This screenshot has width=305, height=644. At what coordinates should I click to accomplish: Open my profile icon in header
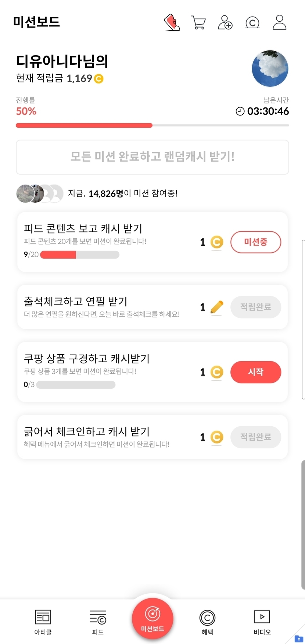tap(279, 22)
